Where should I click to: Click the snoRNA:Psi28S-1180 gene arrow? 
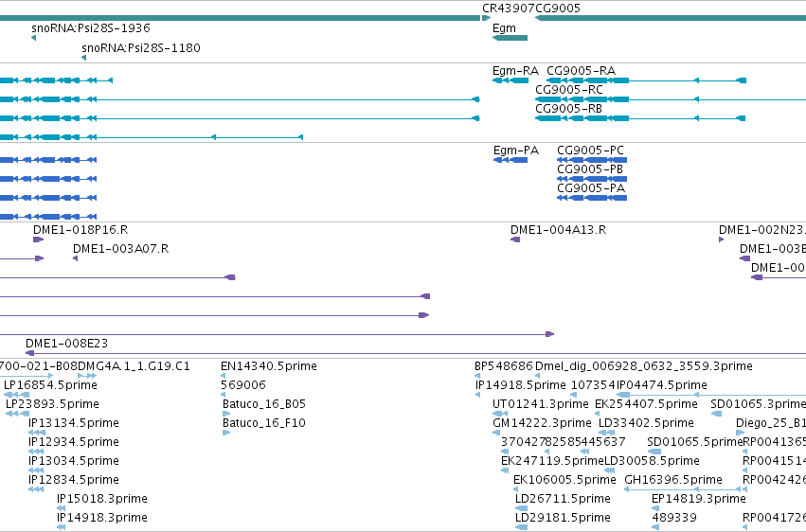[x=83, y=58]
